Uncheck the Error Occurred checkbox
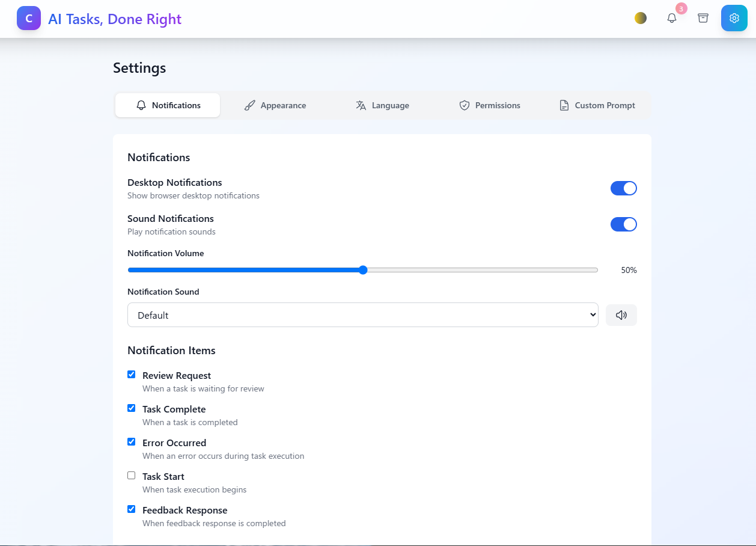 [132, 442]
